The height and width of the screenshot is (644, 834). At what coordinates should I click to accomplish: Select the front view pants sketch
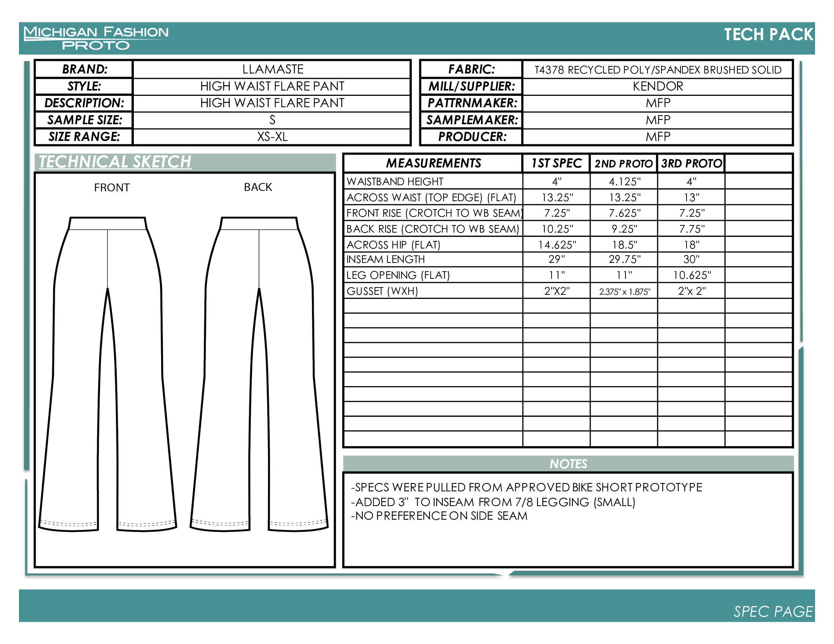tap(108, 374)
